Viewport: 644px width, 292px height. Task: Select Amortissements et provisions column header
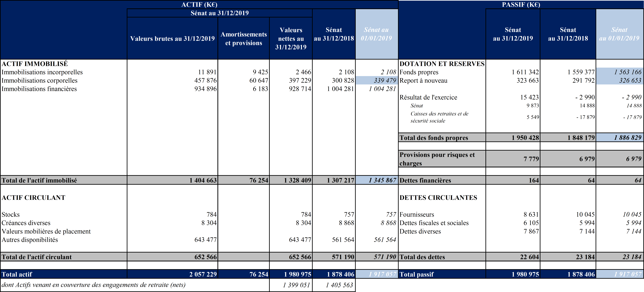[244, 39]
